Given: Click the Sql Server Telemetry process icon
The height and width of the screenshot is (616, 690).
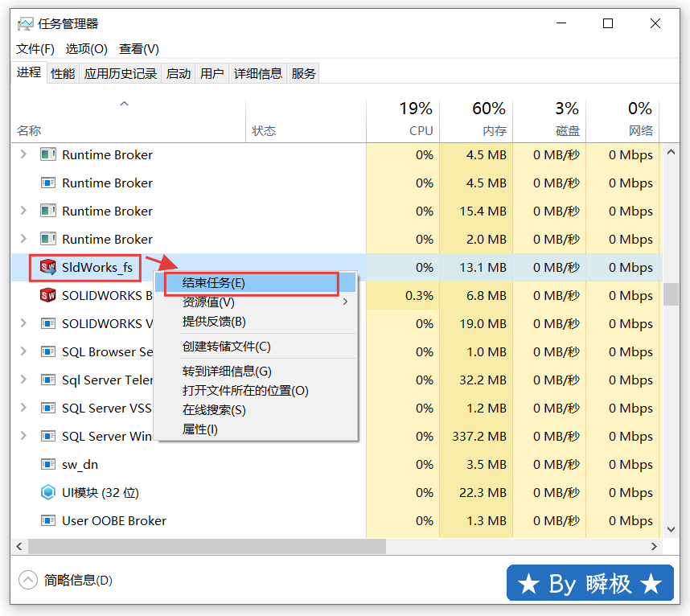Looking at the screenshot, I should pos(48,380).
